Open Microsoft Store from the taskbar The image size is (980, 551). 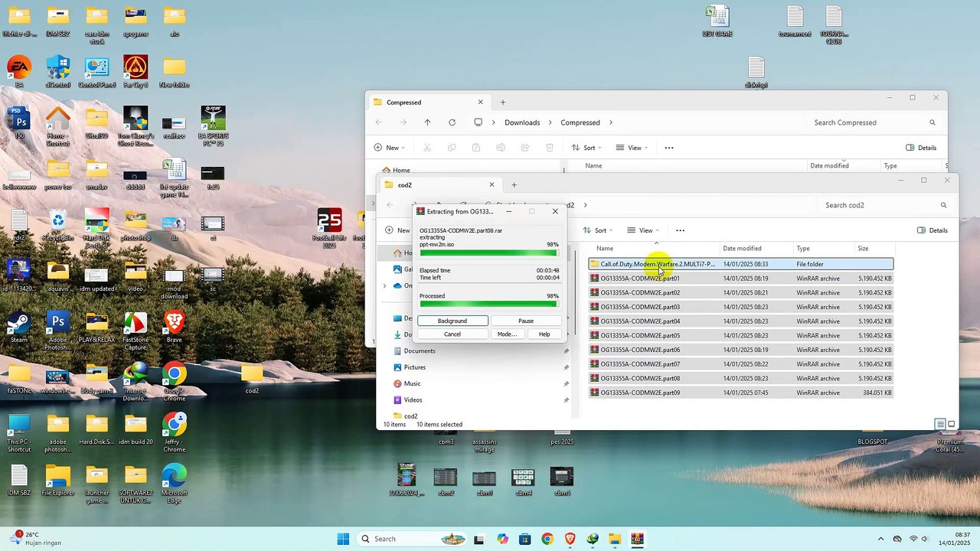524,539
